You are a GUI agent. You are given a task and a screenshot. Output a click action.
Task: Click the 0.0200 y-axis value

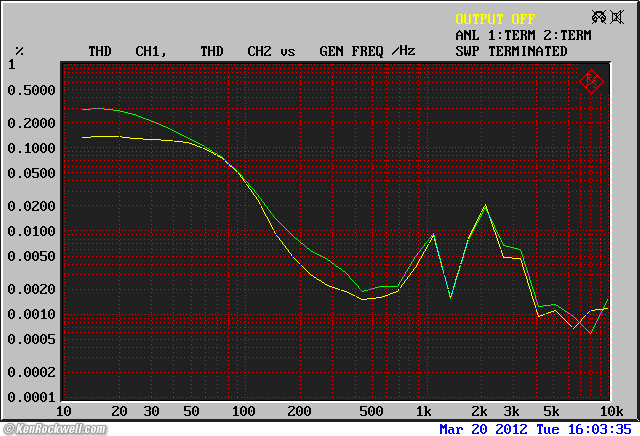tap(31, 206)
